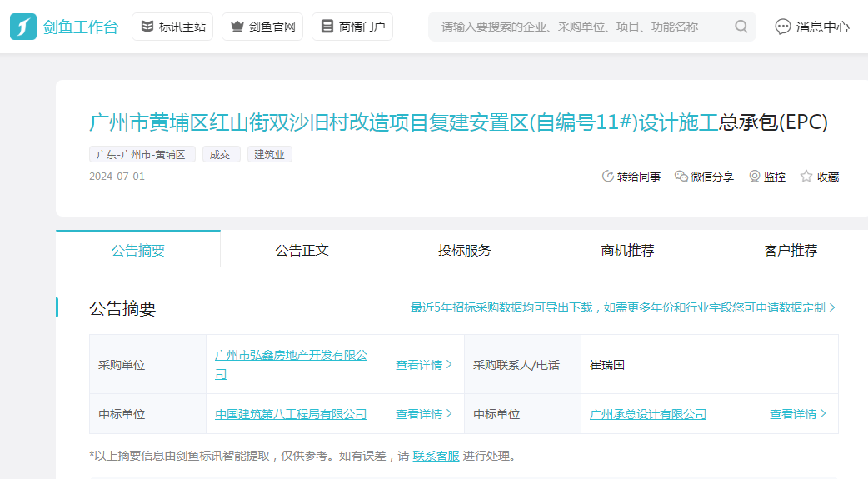Open 标讯主站 from top bar
Viewport: 868px width, 479px height.
point(172,27)
